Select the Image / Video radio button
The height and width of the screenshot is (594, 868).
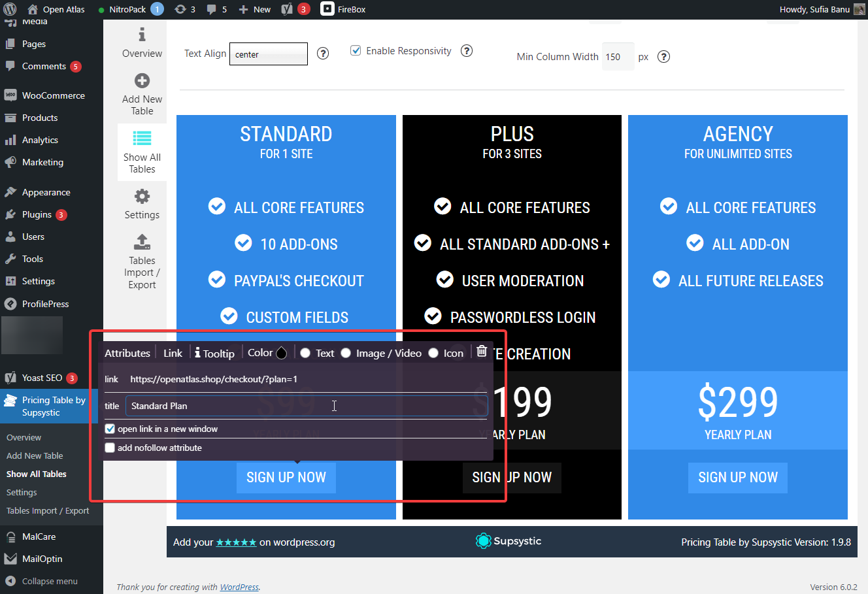click(346, 353)
